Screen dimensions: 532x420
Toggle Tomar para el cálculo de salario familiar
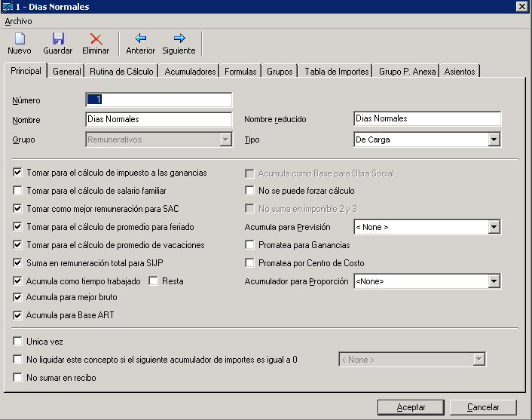(18, 192)
